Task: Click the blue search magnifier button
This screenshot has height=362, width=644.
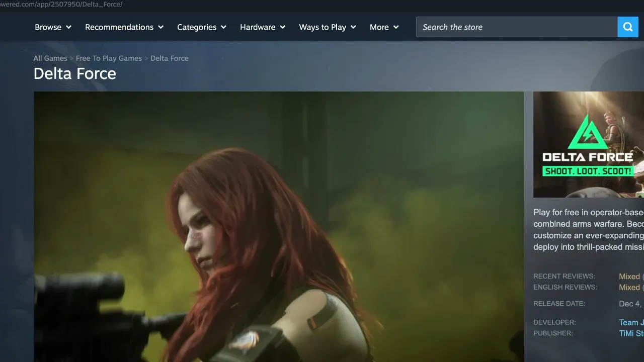Action: (x=627, y=27)
